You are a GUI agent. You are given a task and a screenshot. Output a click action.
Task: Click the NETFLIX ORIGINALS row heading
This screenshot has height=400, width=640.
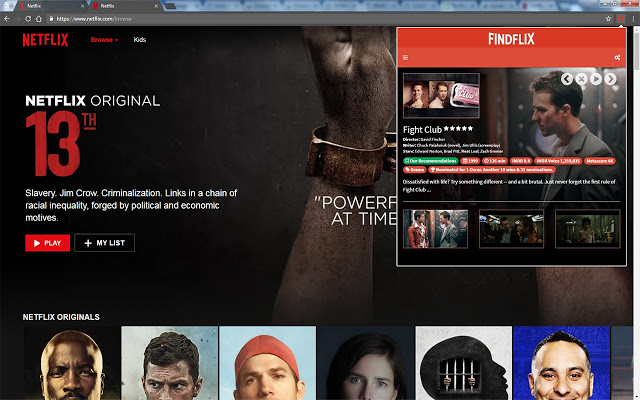(61, 317)
